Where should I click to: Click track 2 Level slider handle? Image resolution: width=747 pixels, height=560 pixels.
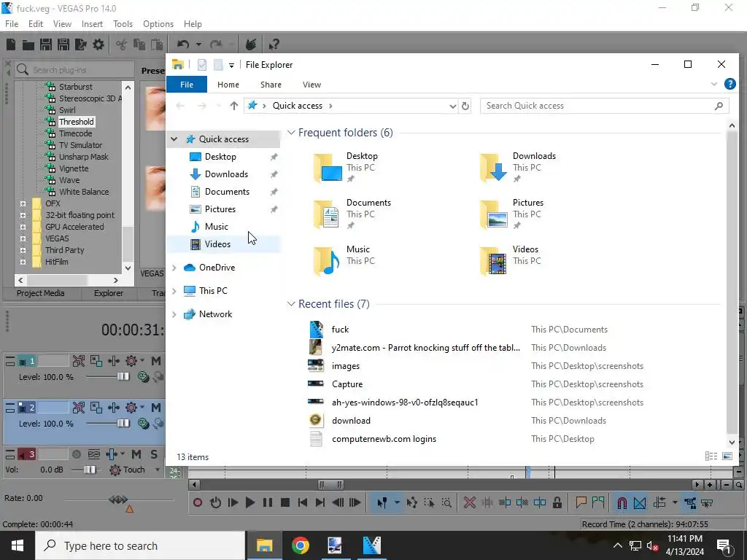(123, 424)
